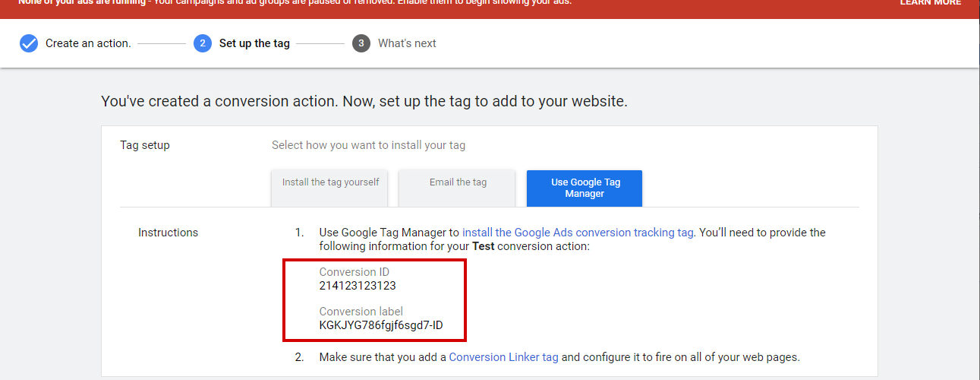Click the Conversion ID value 214123123123
Screen dimensions: 980x380
(x=358, y=286)
